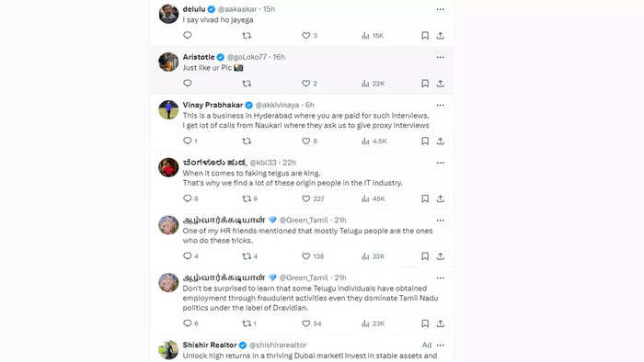Bookmark the delulu tweet
Screen dimensions: 644x362
[x=425, y=36]
